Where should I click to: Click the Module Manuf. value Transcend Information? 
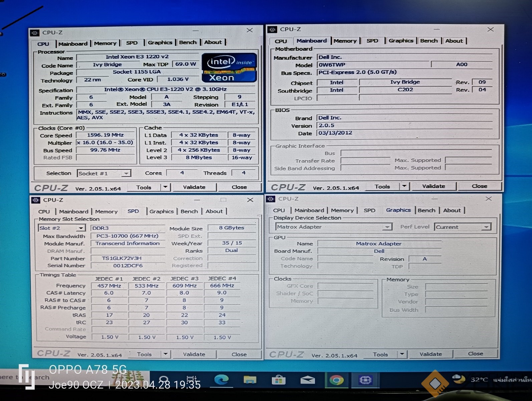click(127, 243)
